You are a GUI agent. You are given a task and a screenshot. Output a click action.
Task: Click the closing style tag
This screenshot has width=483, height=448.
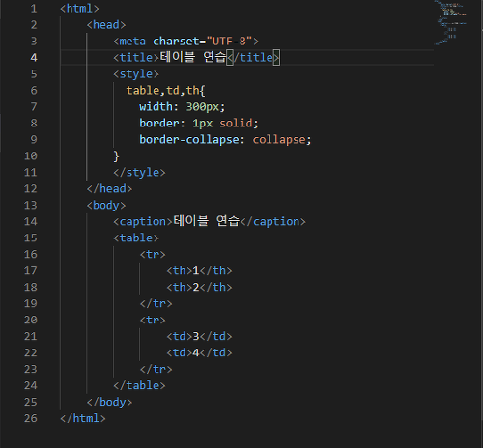pyautogui.click(x=139, y=173)
